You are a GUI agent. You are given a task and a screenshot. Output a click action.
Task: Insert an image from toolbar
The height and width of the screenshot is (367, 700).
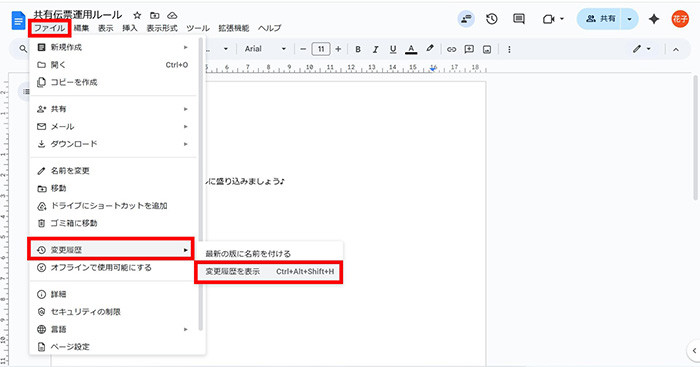[x=487, y=50]
